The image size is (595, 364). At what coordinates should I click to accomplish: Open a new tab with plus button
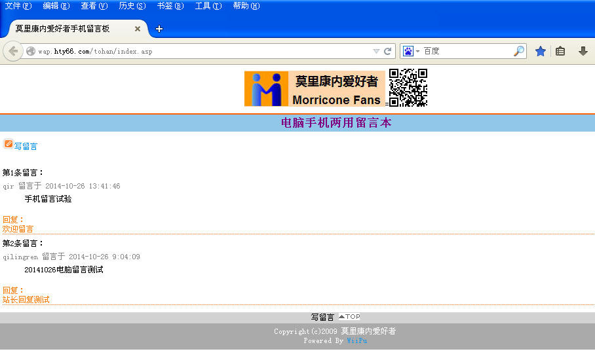point(159,29)
